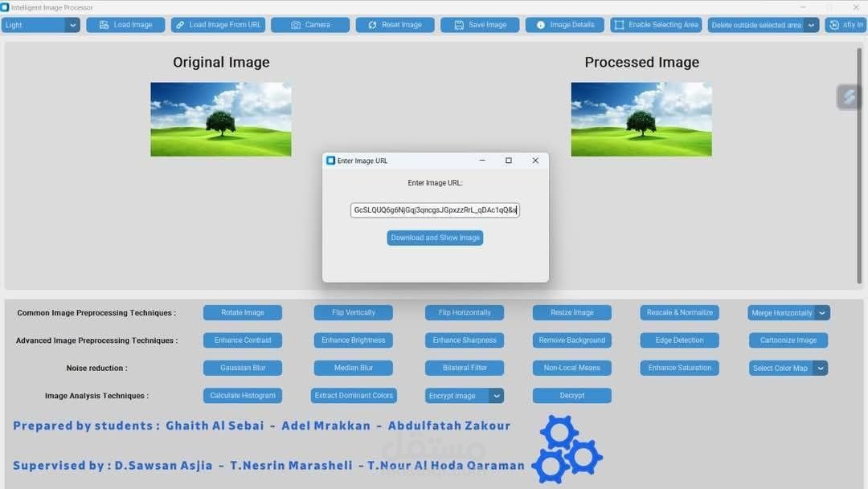Click 'Common Image Preprocessing Techniques :' label
Viewport: 868px width, 489px height.
click(97, 313)
